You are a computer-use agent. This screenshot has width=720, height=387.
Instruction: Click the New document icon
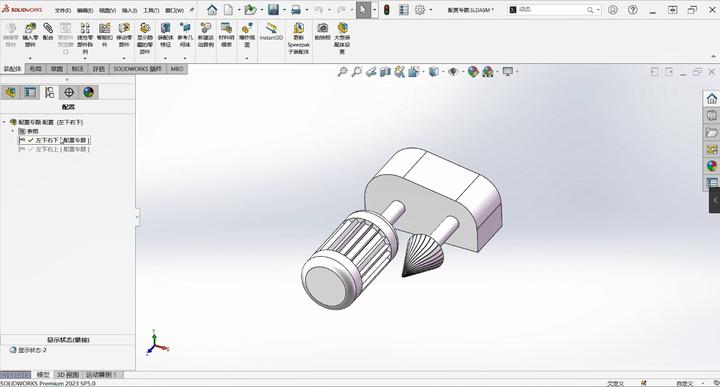point(228,10)
